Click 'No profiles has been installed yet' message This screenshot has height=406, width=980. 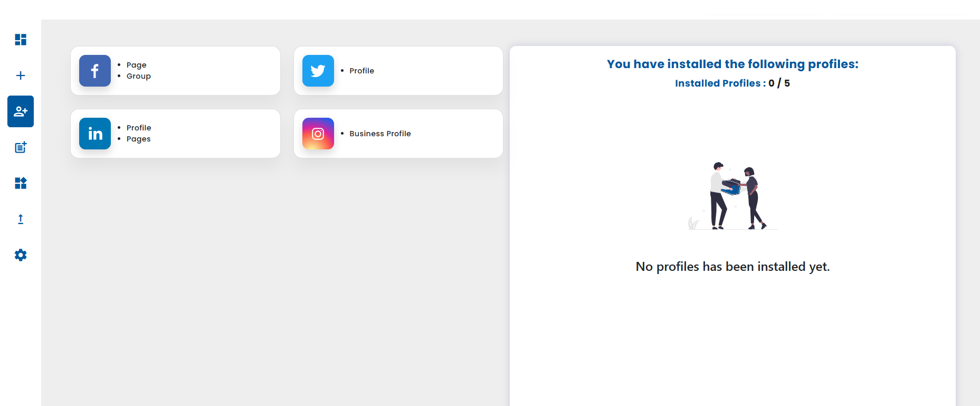coord(732,267)
